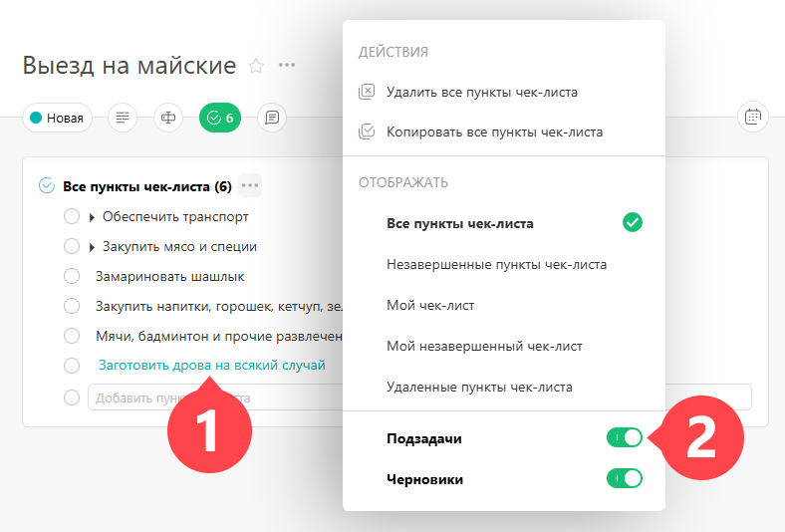Star the task Выезд на майские
This screenshot has height=532, width=785.
256,66
